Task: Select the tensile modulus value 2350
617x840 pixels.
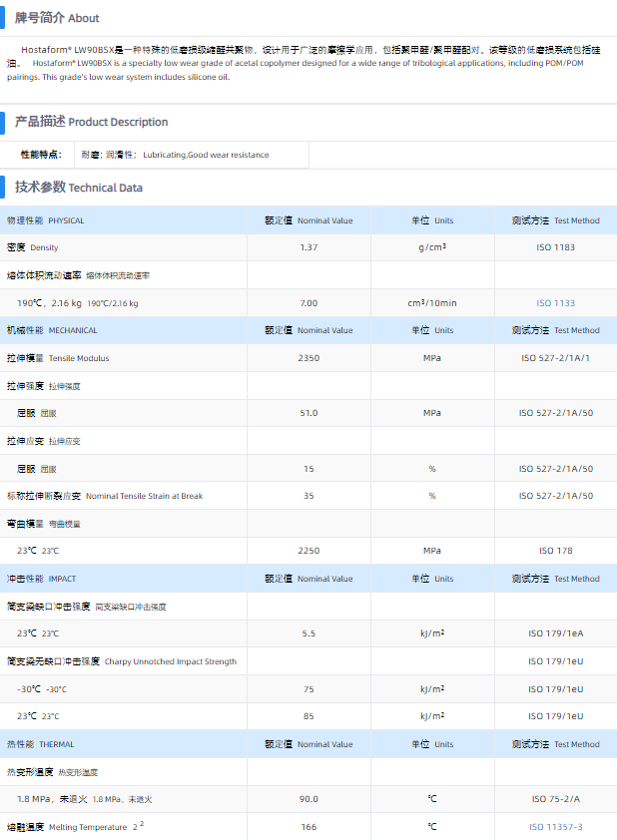Action: 308,358
